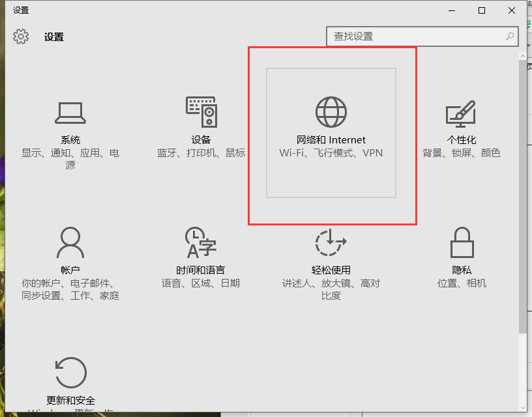The image size is (532, 417).
Task: Open the System (系统) laptop icon
Action: click(x=70, y=113)
